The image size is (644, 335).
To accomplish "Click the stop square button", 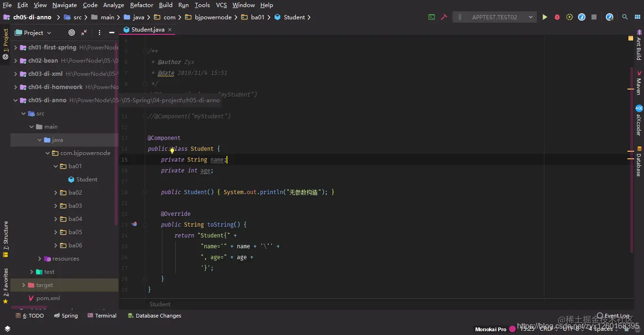I will [x=594, y=17].
